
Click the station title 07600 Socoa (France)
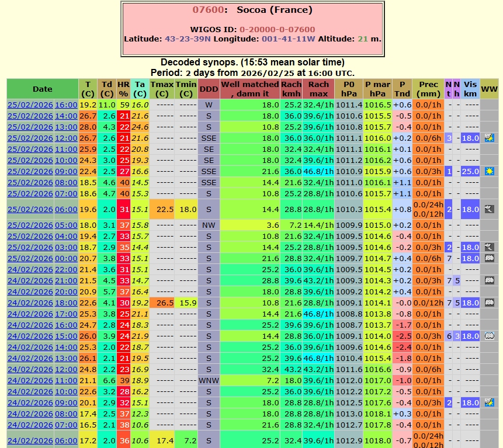point(252,10)
